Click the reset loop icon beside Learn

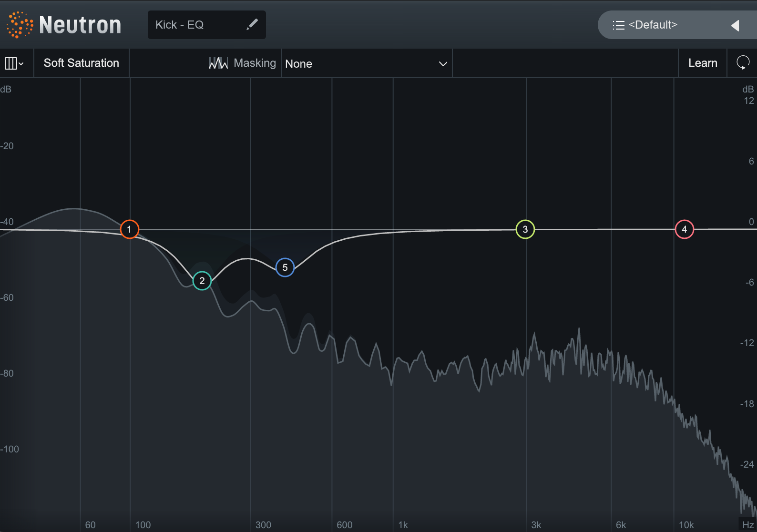743,63
